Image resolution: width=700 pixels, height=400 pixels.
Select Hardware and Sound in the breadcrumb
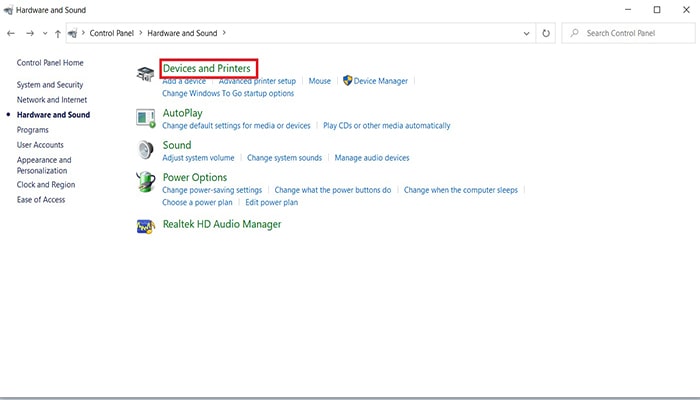[182, 33]
